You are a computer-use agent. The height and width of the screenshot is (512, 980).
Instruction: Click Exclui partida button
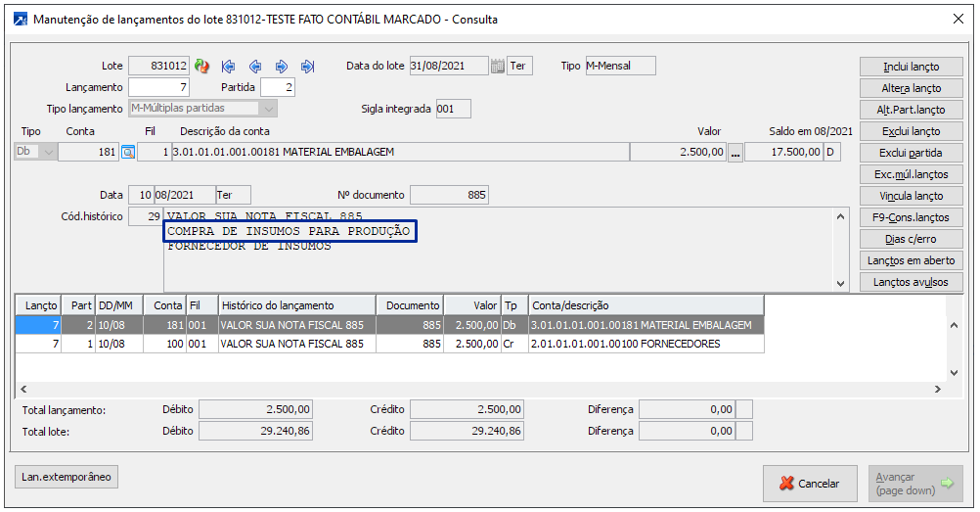(x=911, y=153)
